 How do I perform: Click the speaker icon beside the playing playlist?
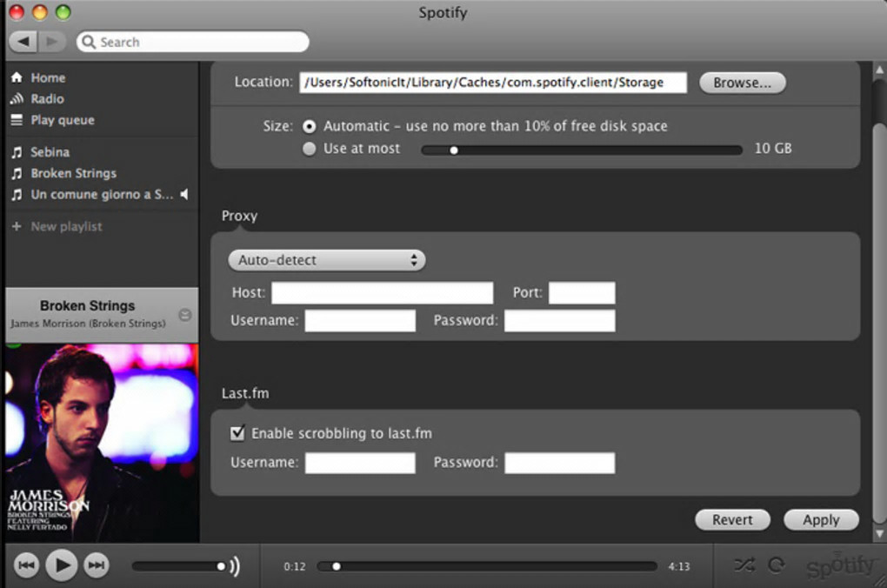184,194
